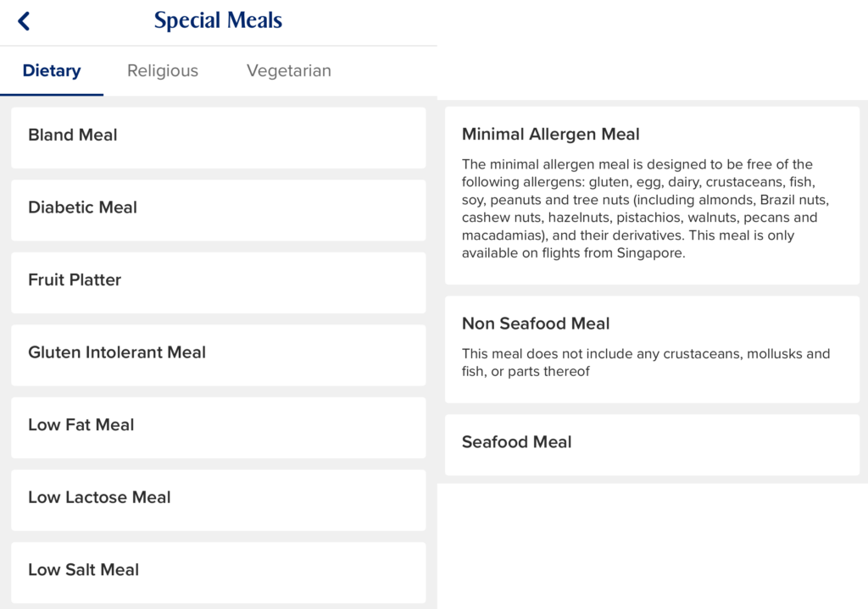
Task: Click the Non Seafood Meal heading
Action: coord(535,324)
